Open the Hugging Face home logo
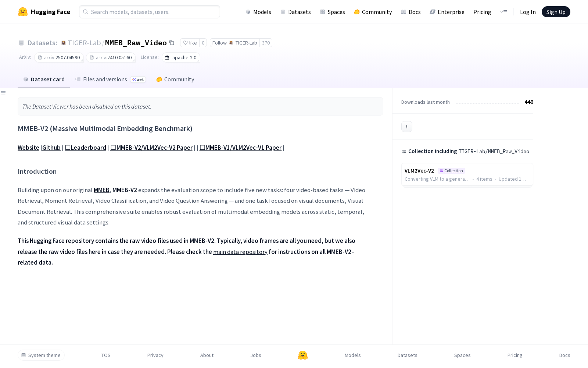 point(44,12)
